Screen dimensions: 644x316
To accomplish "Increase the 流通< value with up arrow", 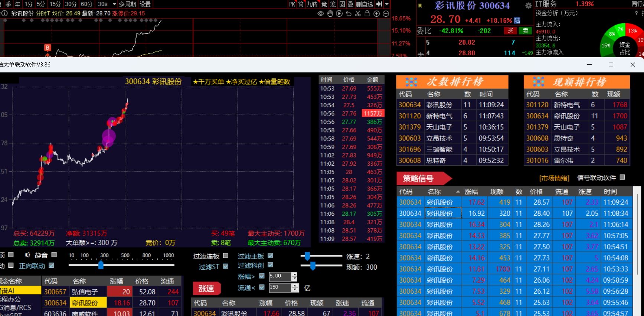I will (x=295, y=286).
